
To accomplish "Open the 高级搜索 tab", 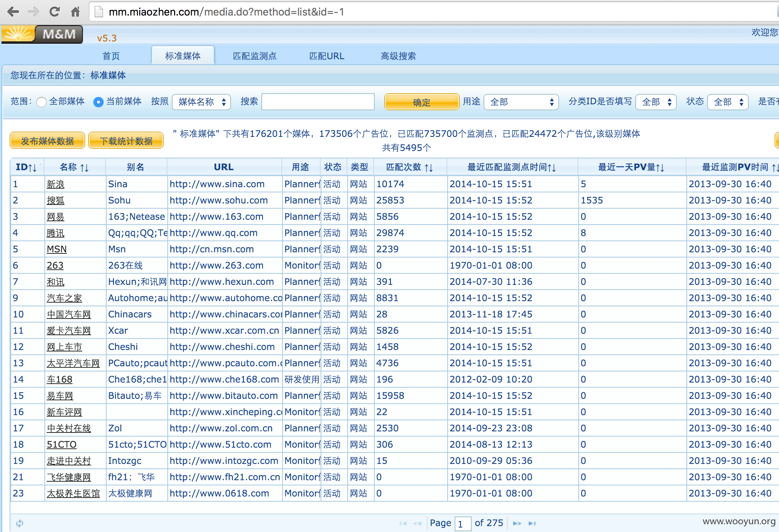I will pos(398,56).
